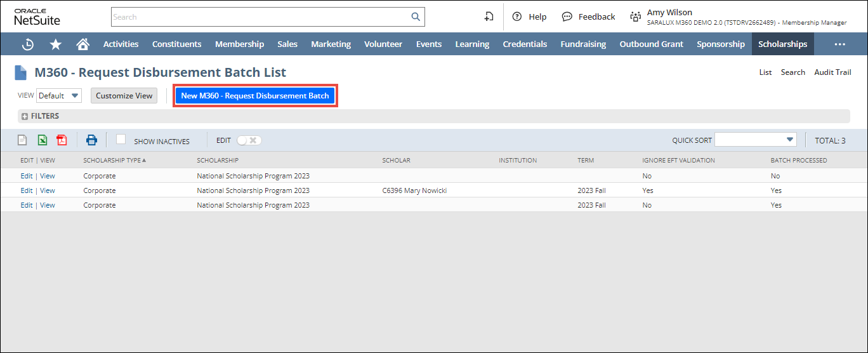Image resolution: width=868 pixels, height=353 pixels.
Task: Click into the global Search field
Action: click(x=260, y=17)
